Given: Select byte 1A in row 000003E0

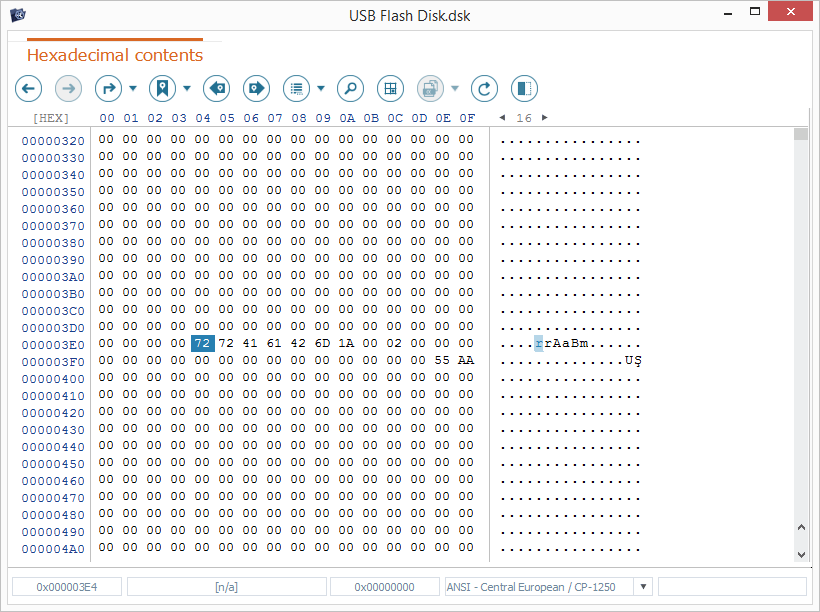Looking at the screenshot, I should [346, 344].
